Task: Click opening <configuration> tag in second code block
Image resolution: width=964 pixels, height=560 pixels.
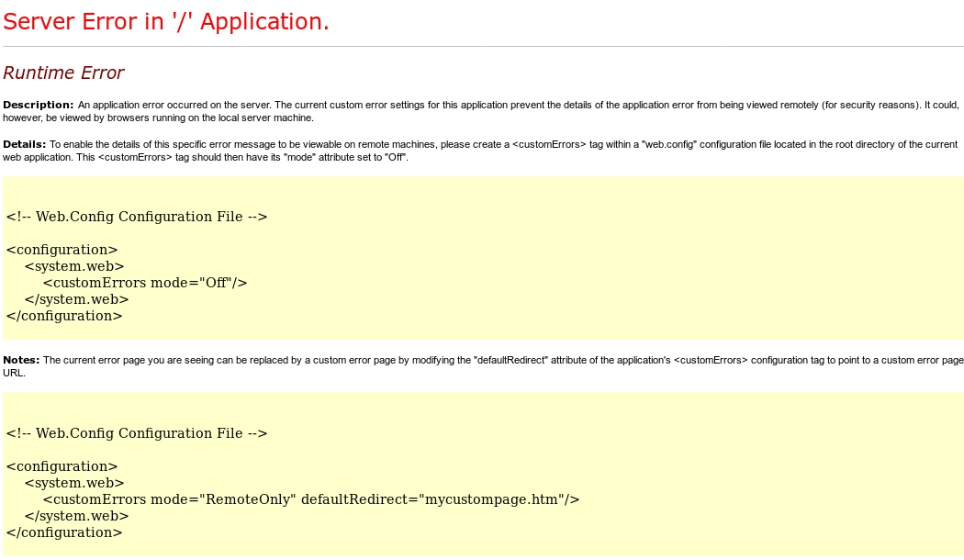Action: point(62,466)
